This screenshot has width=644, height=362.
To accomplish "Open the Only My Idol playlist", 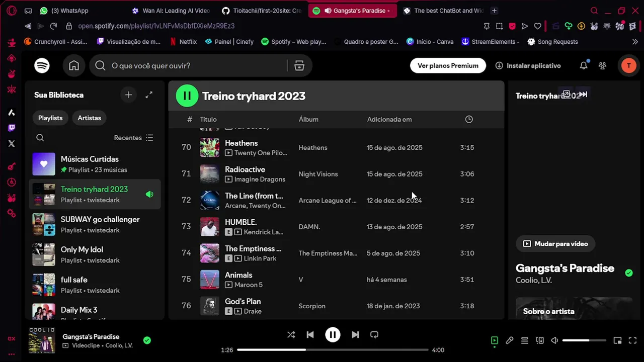I will click(x=95, y=254).
